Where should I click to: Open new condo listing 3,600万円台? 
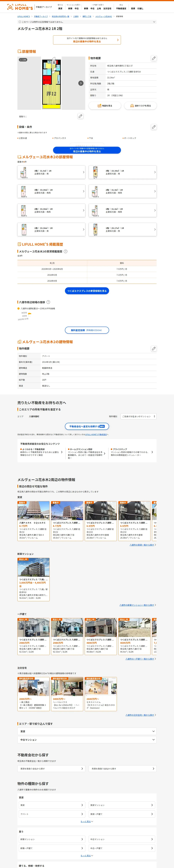(33, 580)
